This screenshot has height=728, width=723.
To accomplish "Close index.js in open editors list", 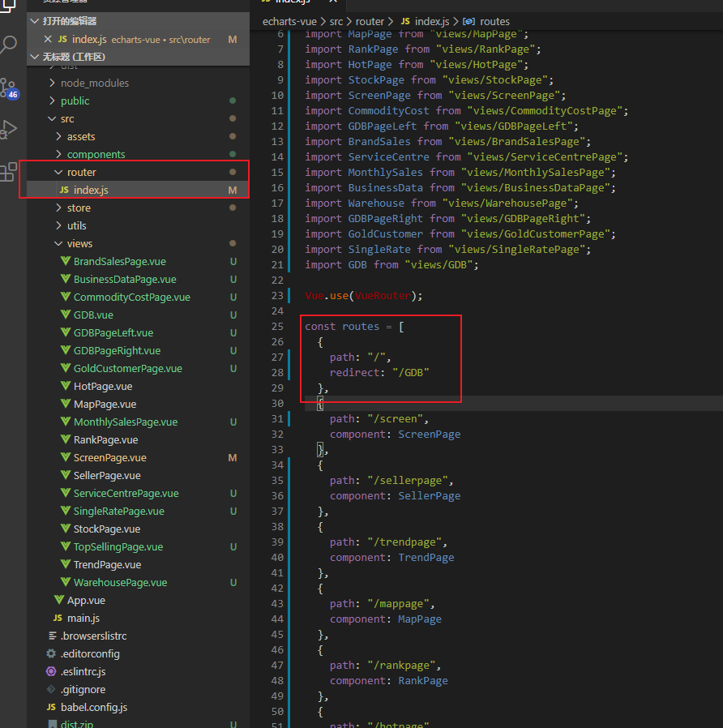I will [x=48, y=40].
